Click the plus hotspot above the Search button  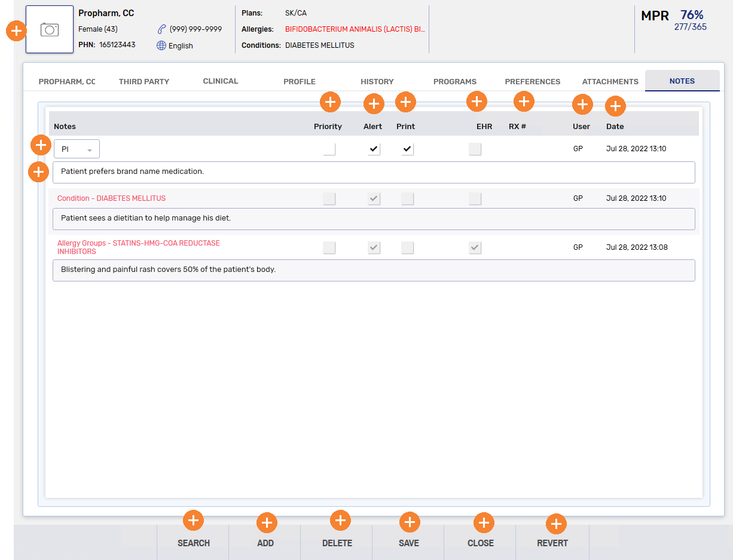point(193,521)
